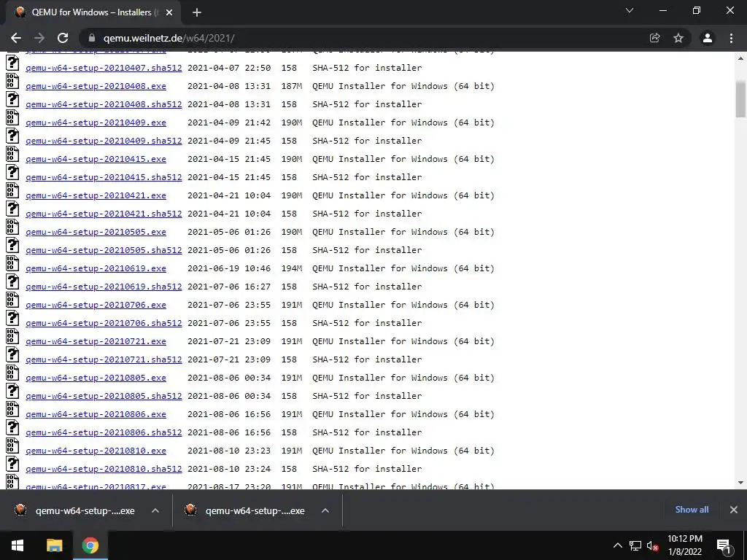Click binary file icon beside qemu-w64-setup-20210421.exe
Image resolution: width=747 pixels, height=560 pixels.
click(12, 190)
